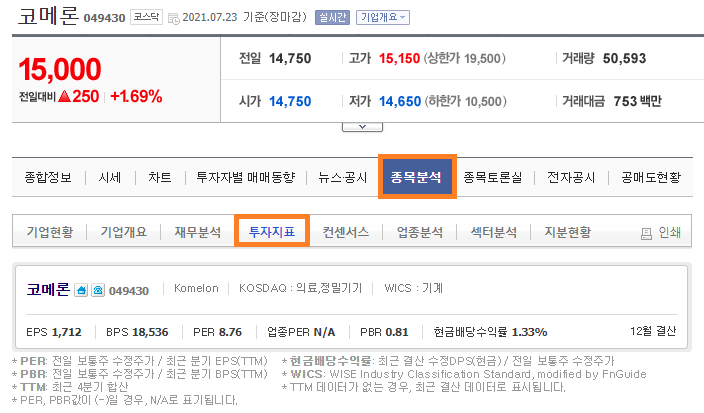Click the current price 15,000
Screen dimensions: 704x413
click(x=60, y=70)
